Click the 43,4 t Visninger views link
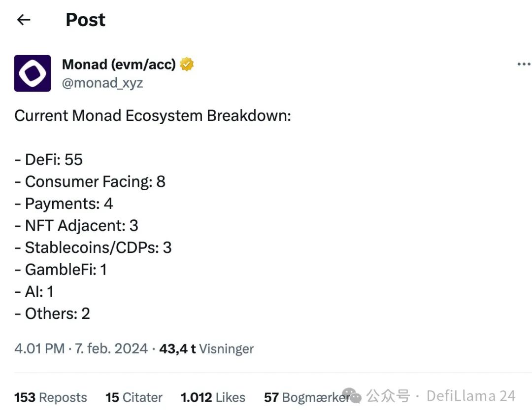 [x=206, y=349]
